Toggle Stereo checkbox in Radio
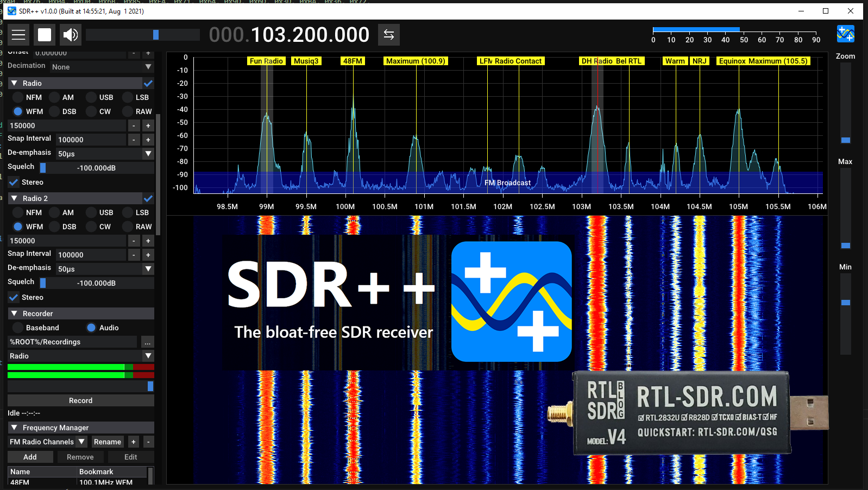Screen dimensions: 868x490 coord(14,182)
